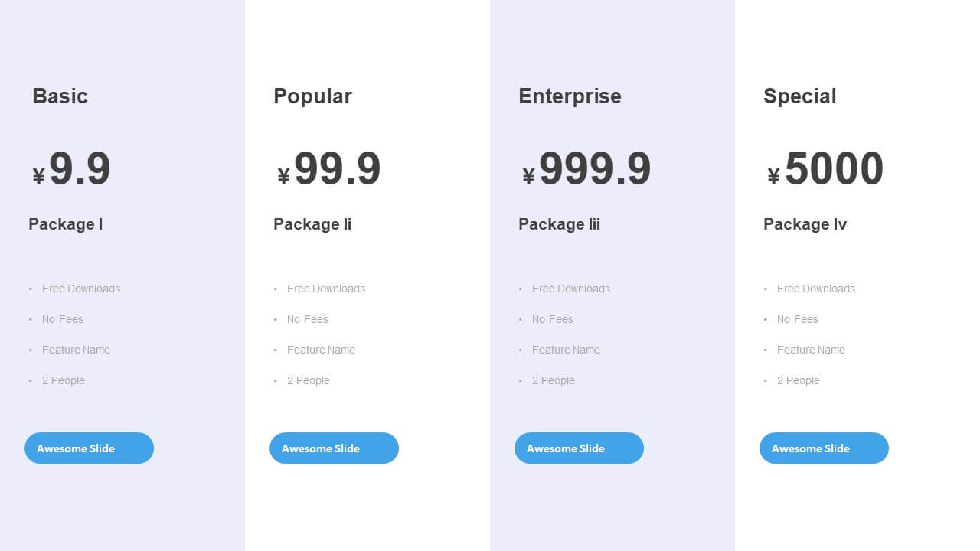
Task: Select the Package Ii label
Action: [x=312, y=224]
